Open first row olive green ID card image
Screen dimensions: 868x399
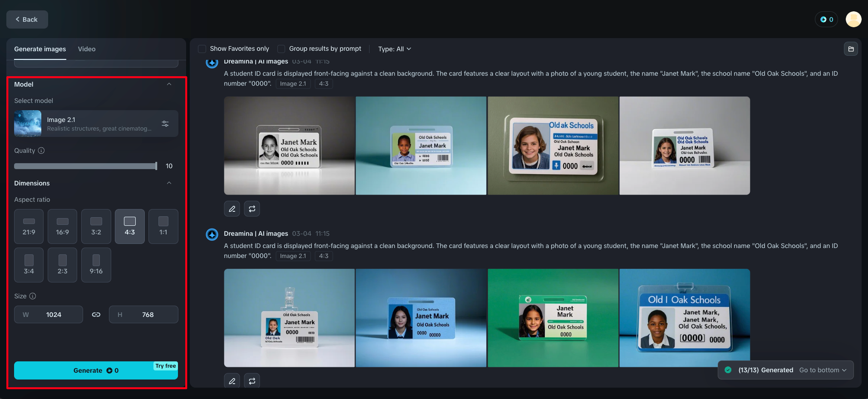pos(553,146)
